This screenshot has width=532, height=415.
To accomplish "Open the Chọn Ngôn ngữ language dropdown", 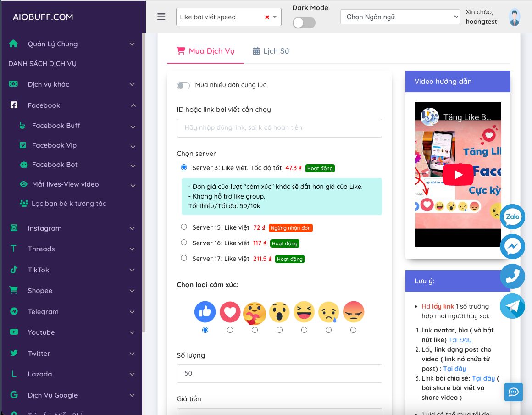I will click(x=400, y=17).
